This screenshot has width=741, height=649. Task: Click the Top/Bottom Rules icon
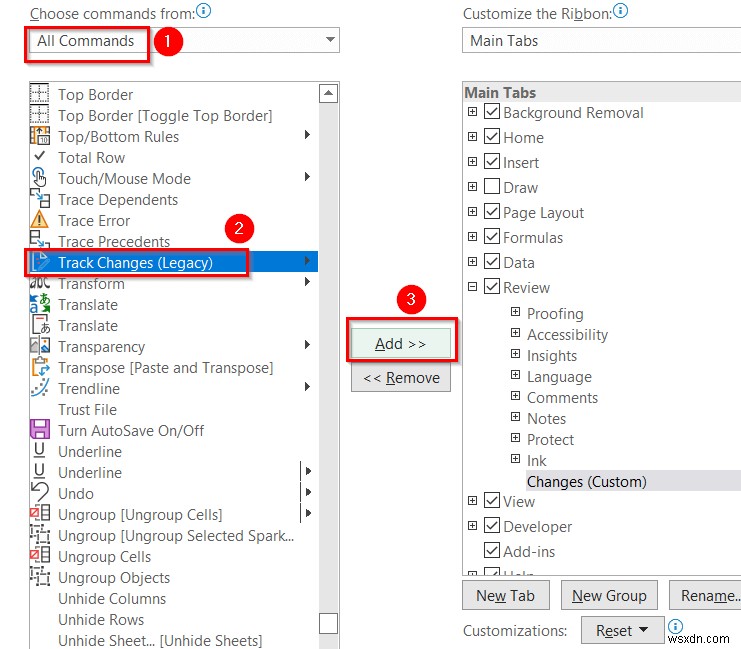pyautogui.click(x=40, y=136)
